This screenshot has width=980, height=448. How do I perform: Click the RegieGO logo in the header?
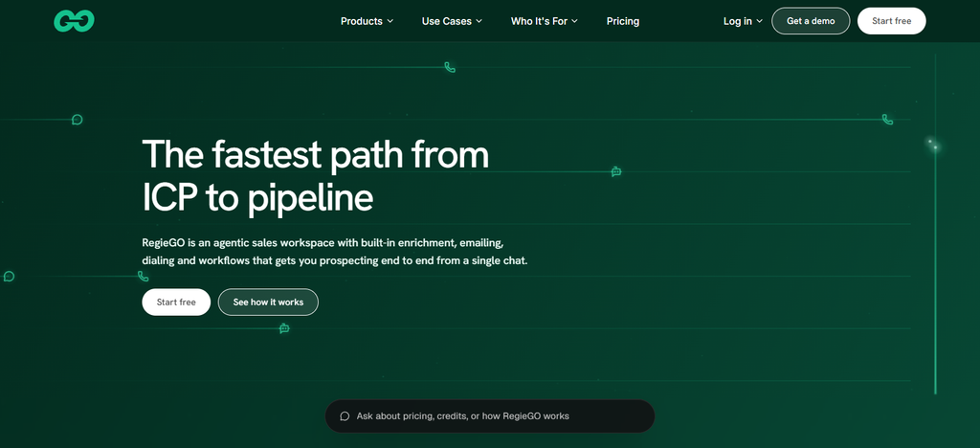[74, 21]
